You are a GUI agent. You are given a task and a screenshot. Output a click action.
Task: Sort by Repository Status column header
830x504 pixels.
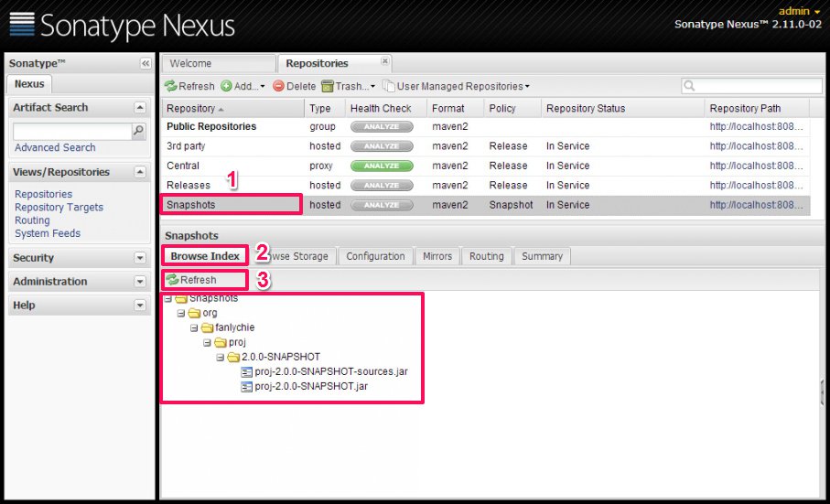click(622, 109)
